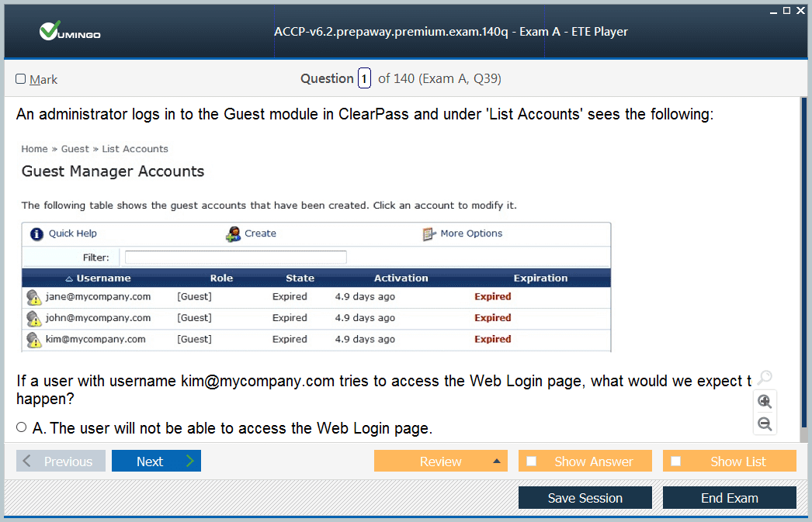812x522 pixels.
Task: Enable the Show Answer checkbox
Action: click(x=531, y=461)
